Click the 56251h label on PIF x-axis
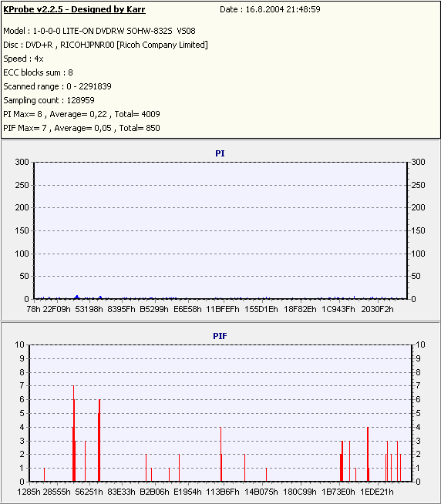Image resolution: width=441 pixels, height=504 pixels. pyautogui.click(x=89, y=492)
